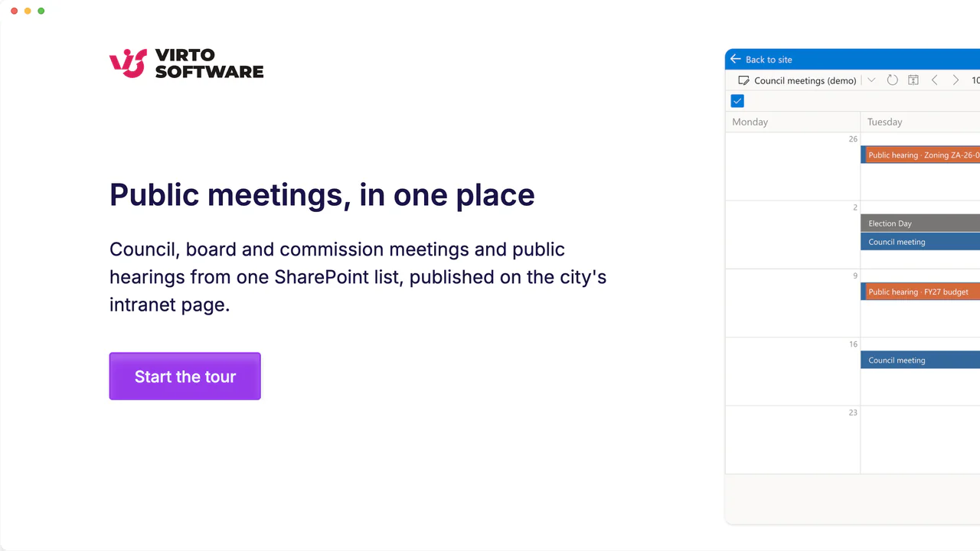The width and height of the screenshot is (980, 551).
Task: Click the green macOS fullscreen dot
Action: (41, 11)
